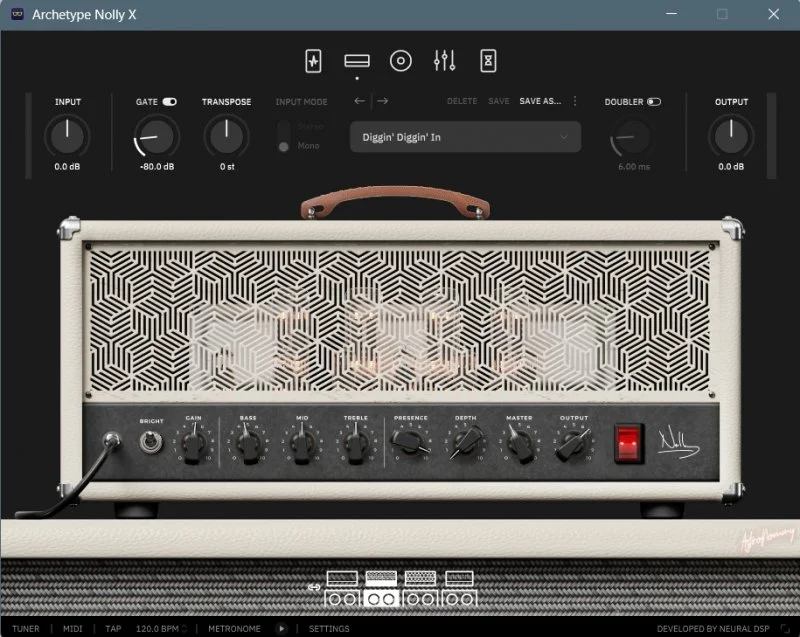Click the amp DEPTH knob

pyautogui.click(x=466, y=443)
